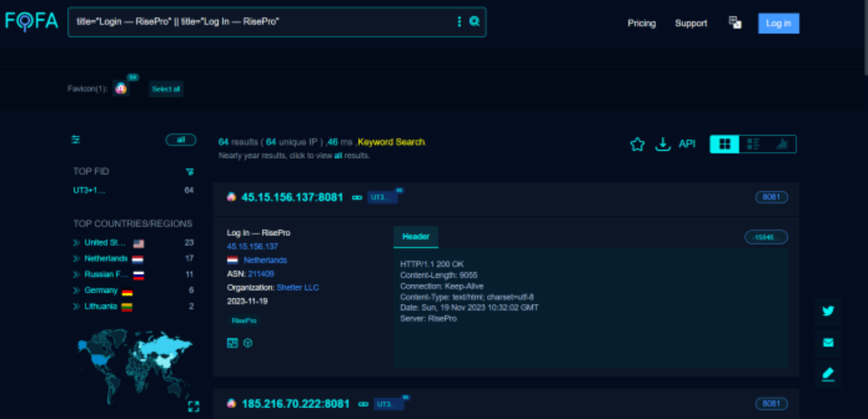
Task: Click 'Server: RisePro' header line
Action: click(x=429, y=319)
